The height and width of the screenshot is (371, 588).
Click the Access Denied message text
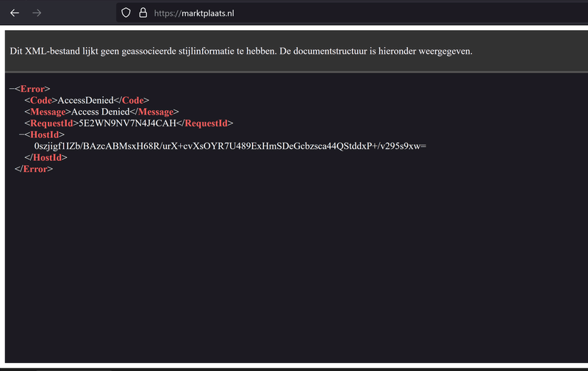[102, 112]
